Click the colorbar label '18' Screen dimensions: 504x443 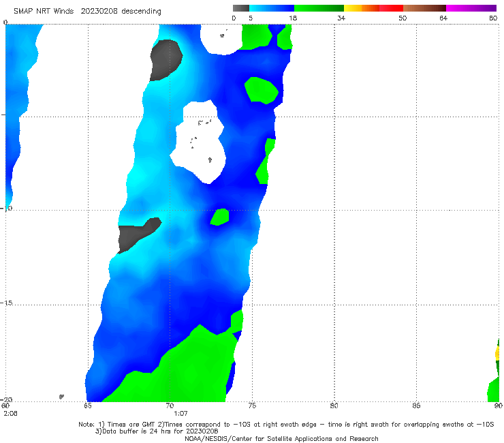(x=293, y=18)
